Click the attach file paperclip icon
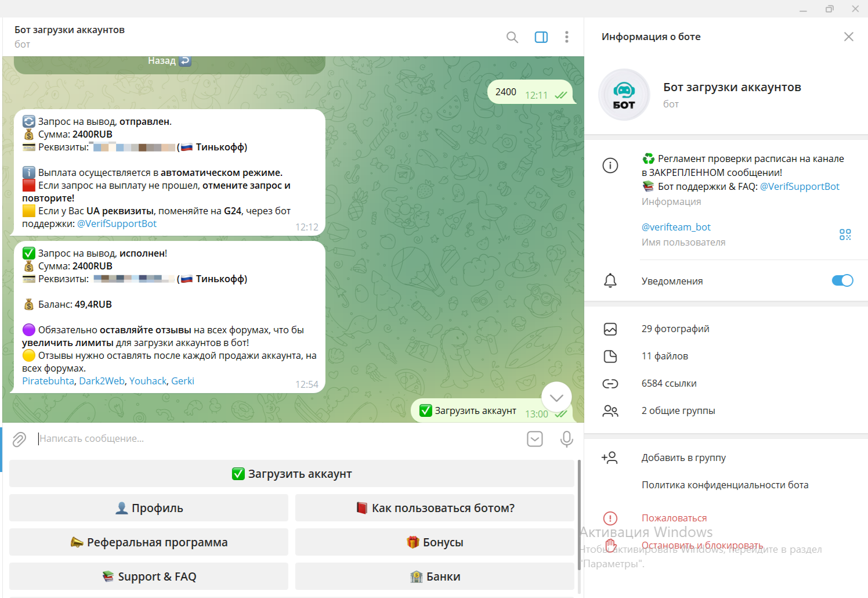868x598 pixels. [19, 439]
